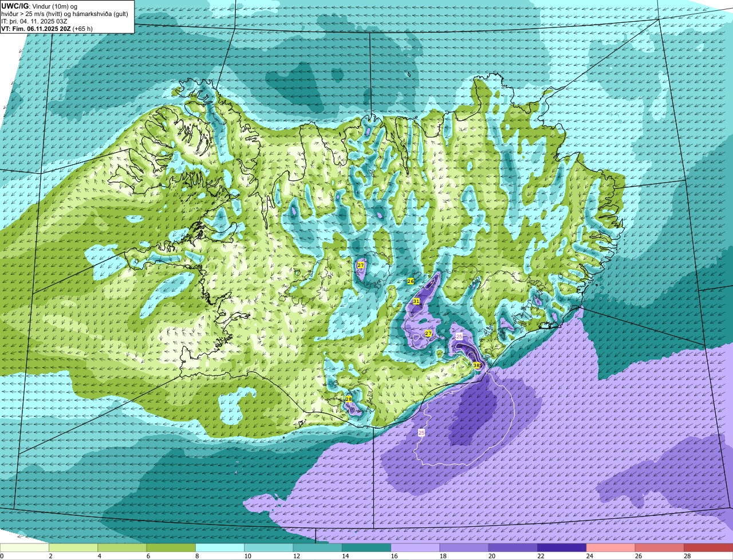
Task: Click the 'UWC/IG: Vindur (10m) og' title line
Action: point(40,6)
